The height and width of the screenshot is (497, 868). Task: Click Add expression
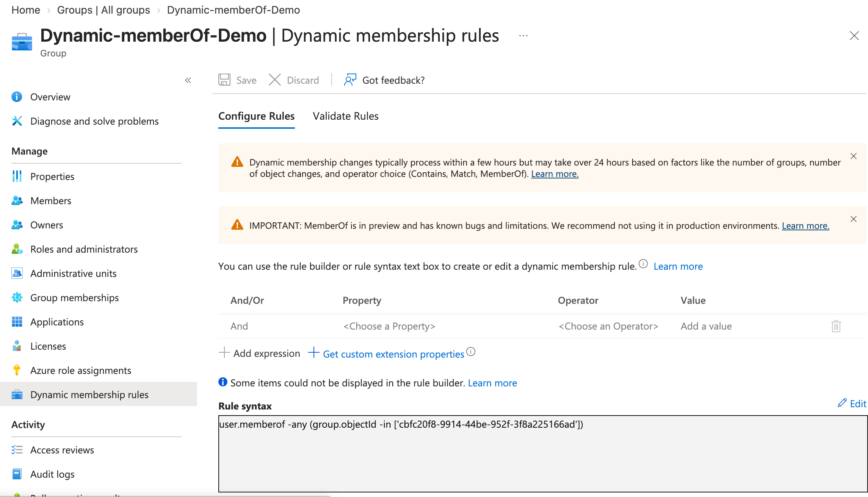pyautogui.click(x=260, y=353)
